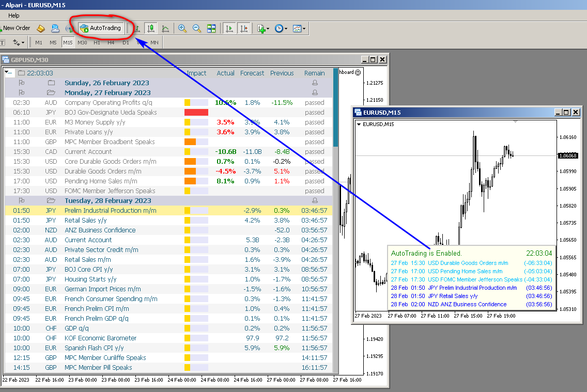Open the MetaQuotes market book icon

(x=41, y=28)
